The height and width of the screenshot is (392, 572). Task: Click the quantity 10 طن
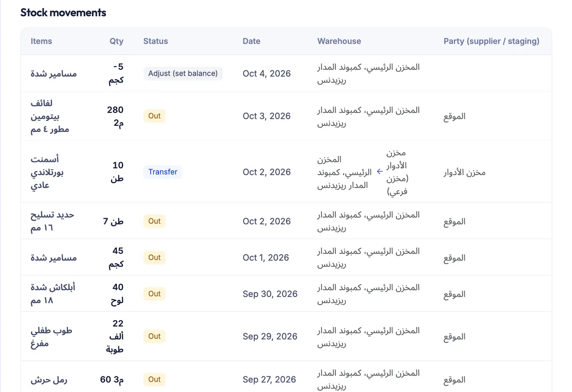(118, 172)
